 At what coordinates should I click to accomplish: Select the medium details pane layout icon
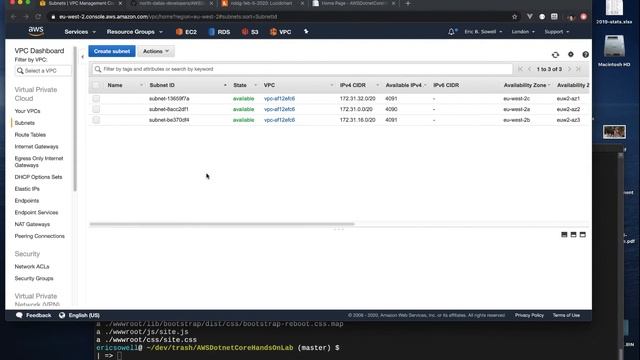coord(573,235)
